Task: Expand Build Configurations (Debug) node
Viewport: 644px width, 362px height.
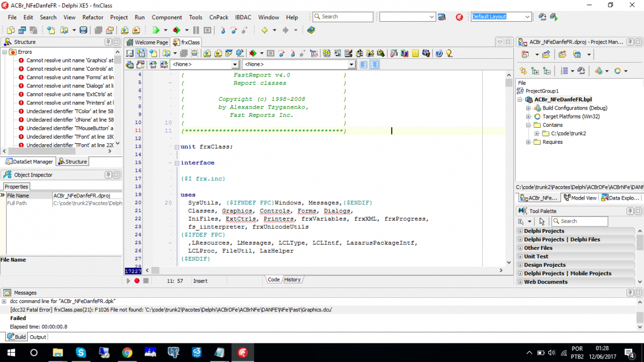Action: 528,108
